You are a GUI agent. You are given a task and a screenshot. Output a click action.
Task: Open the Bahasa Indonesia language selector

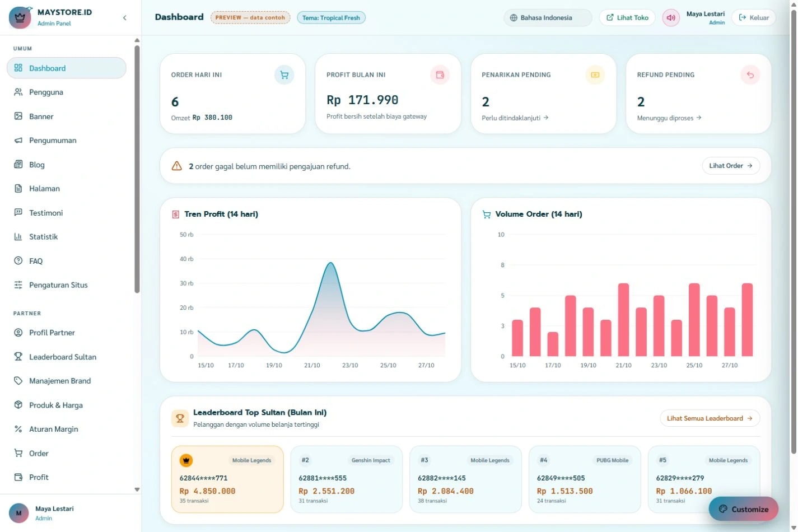click(x=548, y=18)
